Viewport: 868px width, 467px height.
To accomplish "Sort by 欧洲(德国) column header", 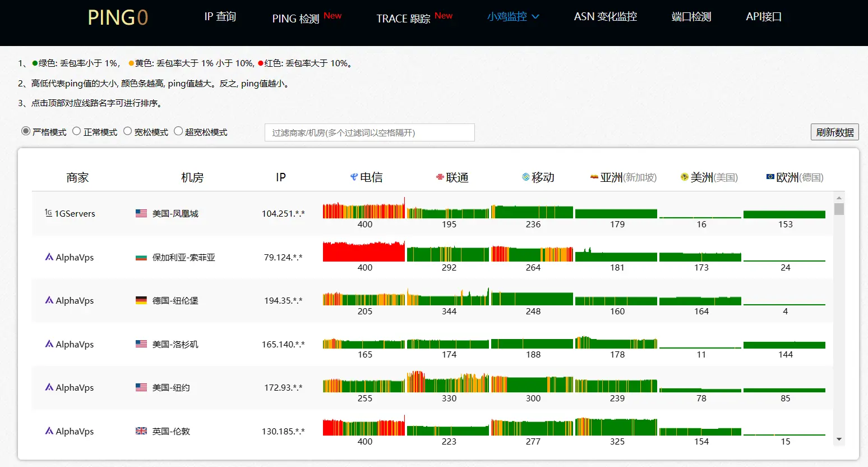I will click(x=795, y=177).
